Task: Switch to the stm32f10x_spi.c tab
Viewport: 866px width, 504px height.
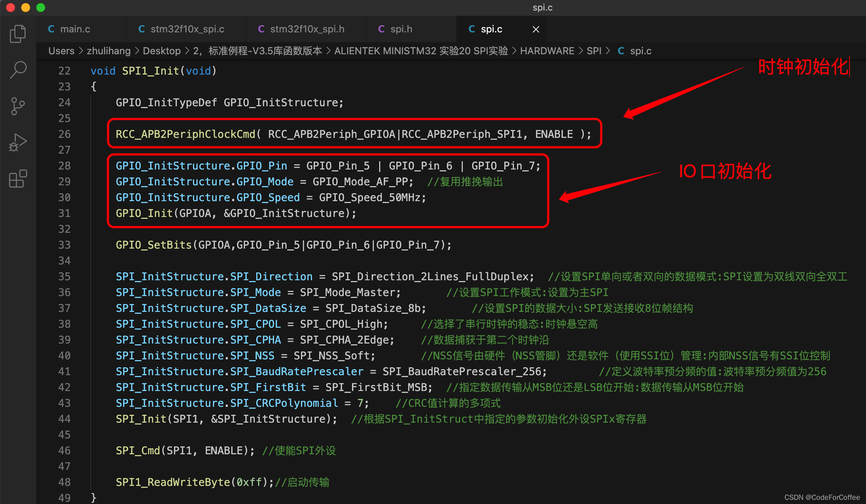Action: (187, 29)
